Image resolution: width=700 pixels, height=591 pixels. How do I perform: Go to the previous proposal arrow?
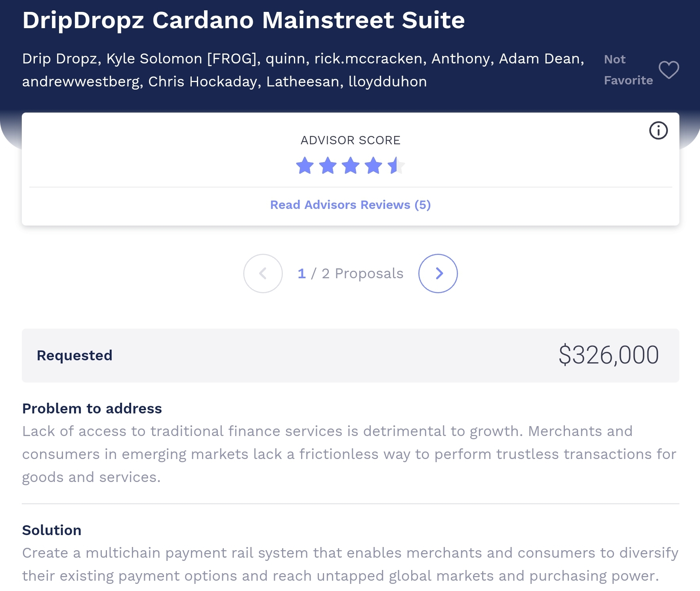point(263,274)
